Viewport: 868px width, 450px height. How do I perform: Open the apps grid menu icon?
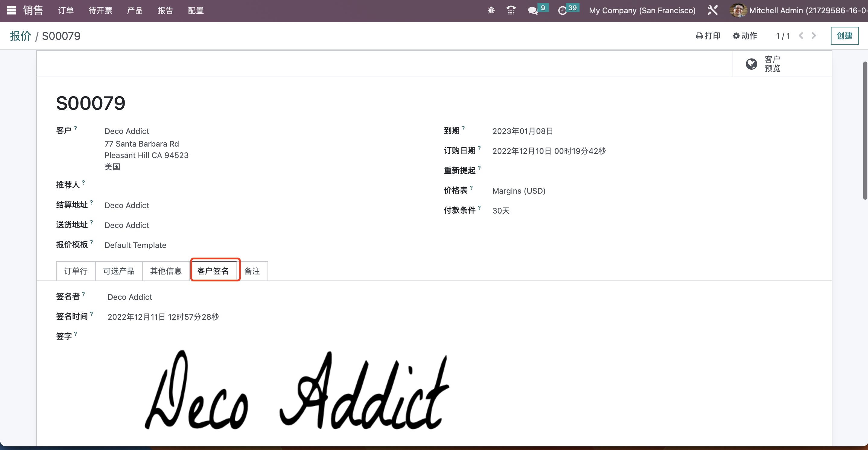pos(11,11)
